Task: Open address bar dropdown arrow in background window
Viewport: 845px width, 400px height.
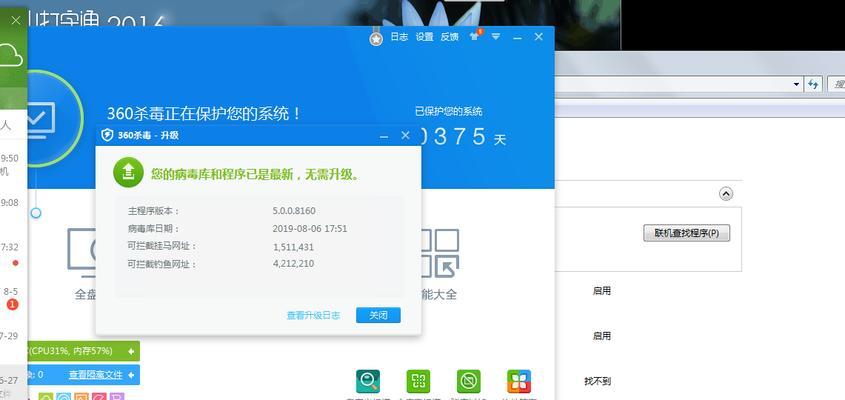Action: pyautogui.click(x=796, y=85)
